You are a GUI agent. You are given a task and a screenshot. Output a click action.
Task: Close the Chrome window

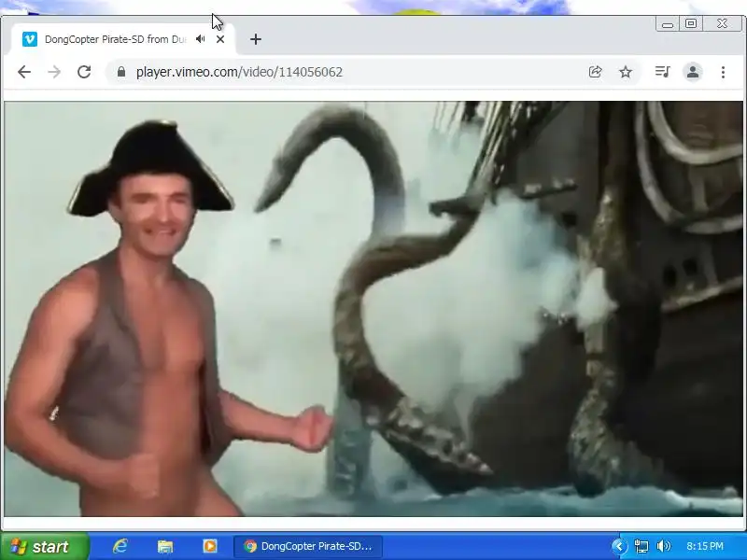(x=722, y=24)
